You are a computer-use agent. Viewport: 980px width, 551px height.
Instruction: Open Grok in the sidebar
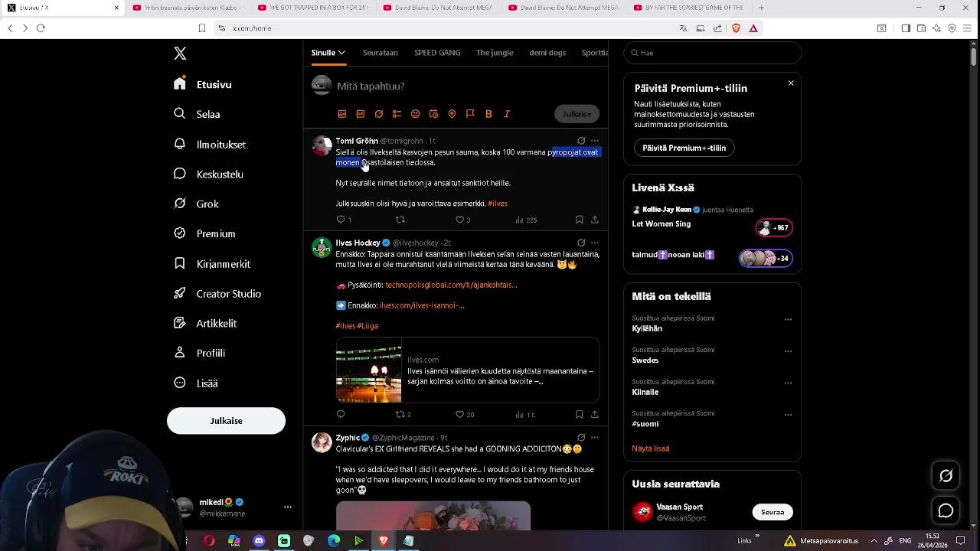click(x=196, y=204)
